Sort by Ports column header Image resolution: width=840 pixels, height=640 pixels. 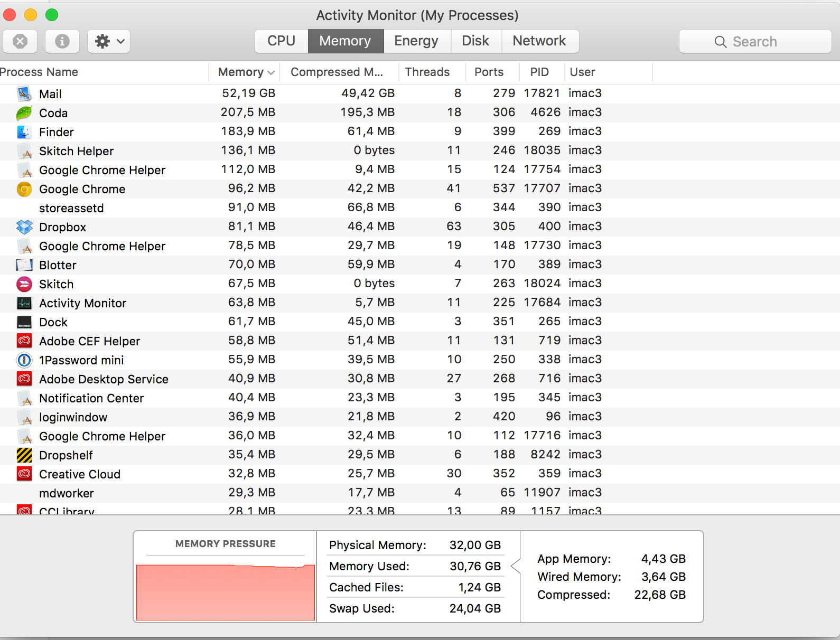(x=492, y=72)
